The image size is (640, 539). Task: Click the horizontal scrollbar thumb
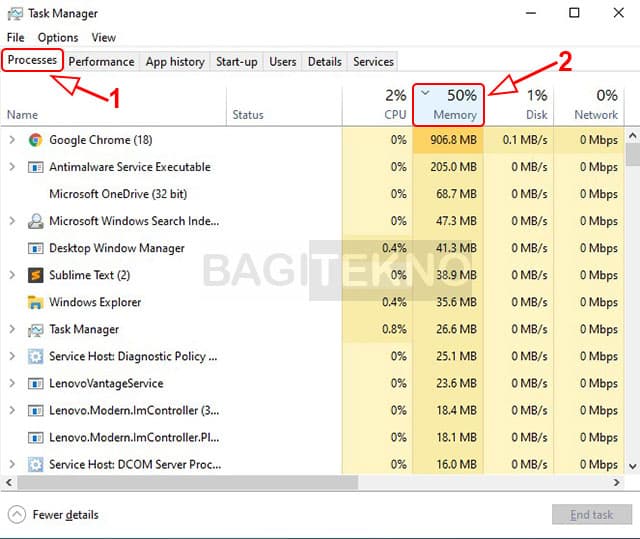[187, 483]
